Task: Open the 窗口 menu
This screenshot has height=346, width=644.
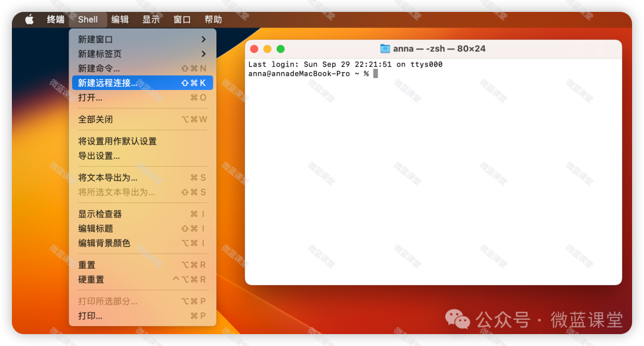Action: point(182,19)
